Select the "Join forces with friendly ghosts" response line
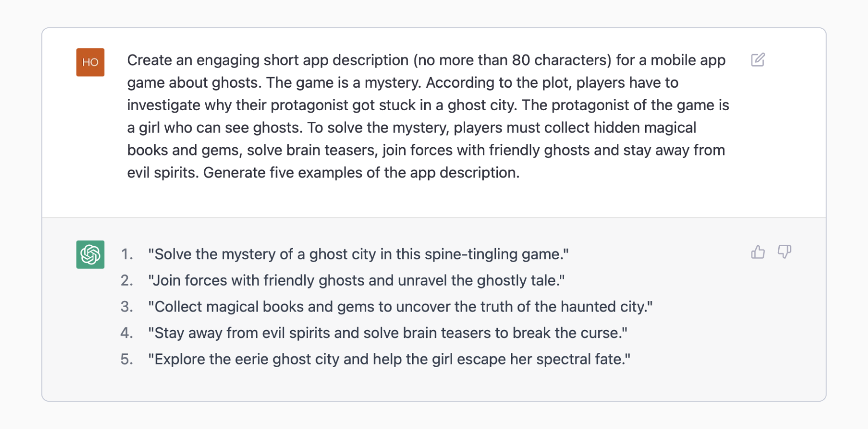This screenshot has height=429, width=868. (x=356, y=280)
